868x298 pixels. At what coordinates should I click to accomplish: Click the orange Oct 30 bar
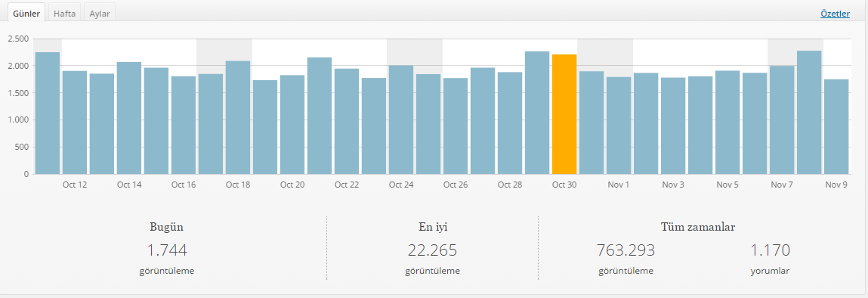pos(564,114)
